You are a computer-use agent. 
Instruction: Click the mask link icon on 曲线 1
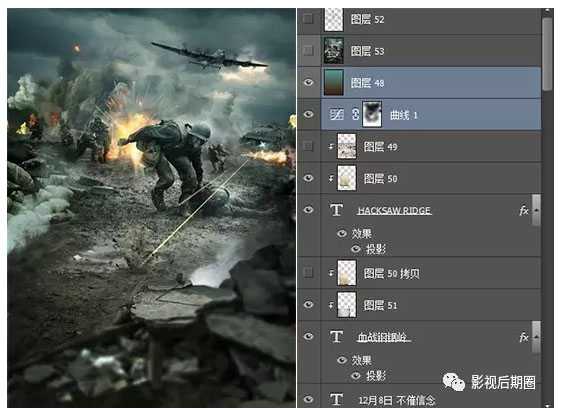click(x=355, y=114)
